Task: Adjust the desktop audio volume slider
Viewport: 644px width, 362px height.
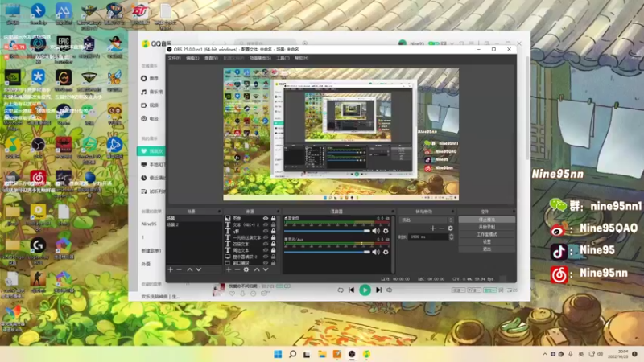Action: 327,231
